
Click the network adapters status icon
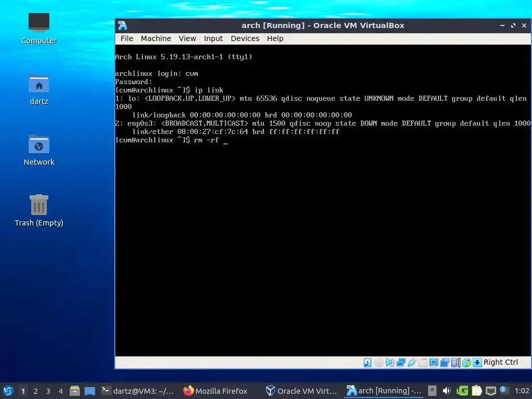click(401, 362)
